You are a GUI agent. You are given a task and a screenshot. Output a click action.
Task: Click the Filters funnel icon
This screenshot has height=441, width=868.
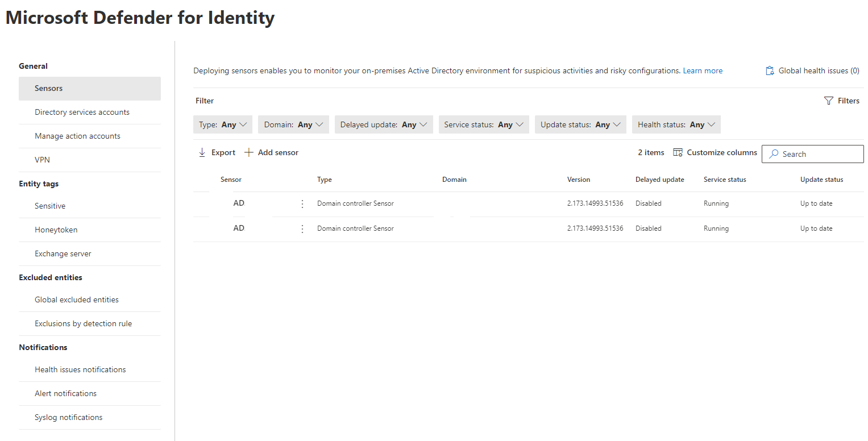[x=829, y=101]
